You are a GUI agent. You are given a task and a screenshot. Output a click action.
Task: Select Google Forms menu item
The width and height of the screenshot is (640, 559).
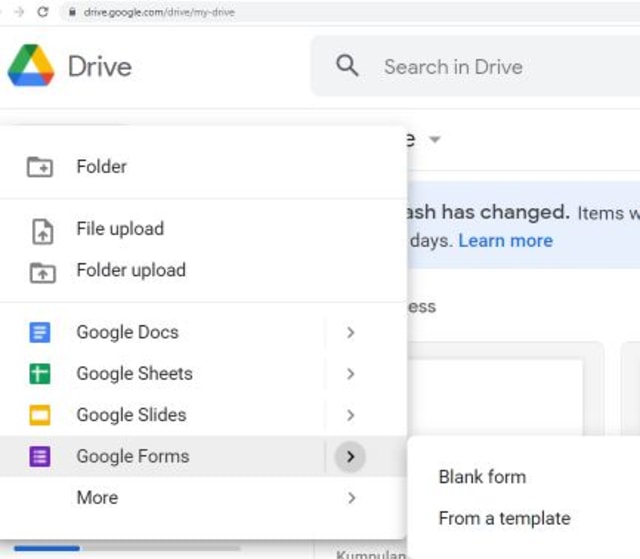pos(203,456)
